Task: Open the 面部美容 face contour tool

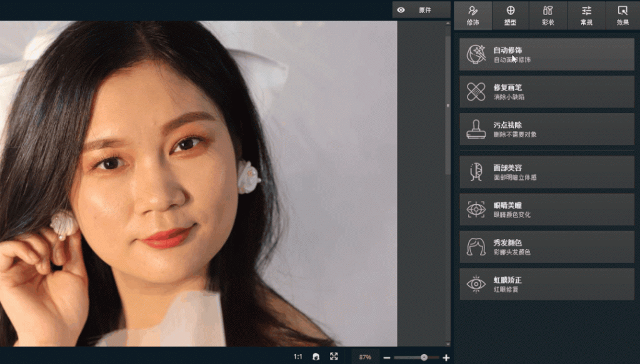Action: click(x=476, y=172)
